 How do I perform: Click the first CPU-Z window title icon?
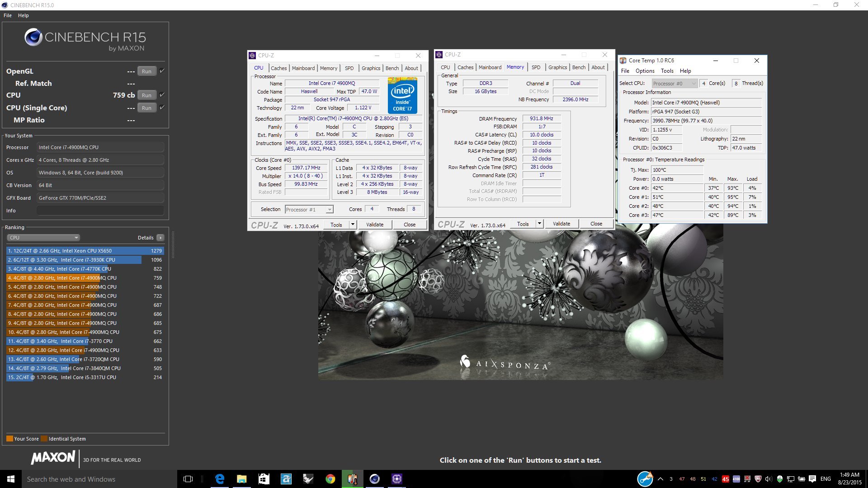point(252,56)
